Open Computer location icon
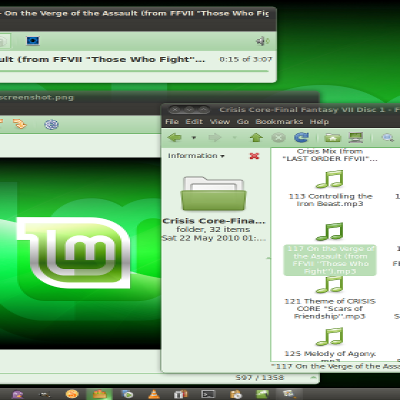The image size is (400, 400). click(x=356, y=137)
